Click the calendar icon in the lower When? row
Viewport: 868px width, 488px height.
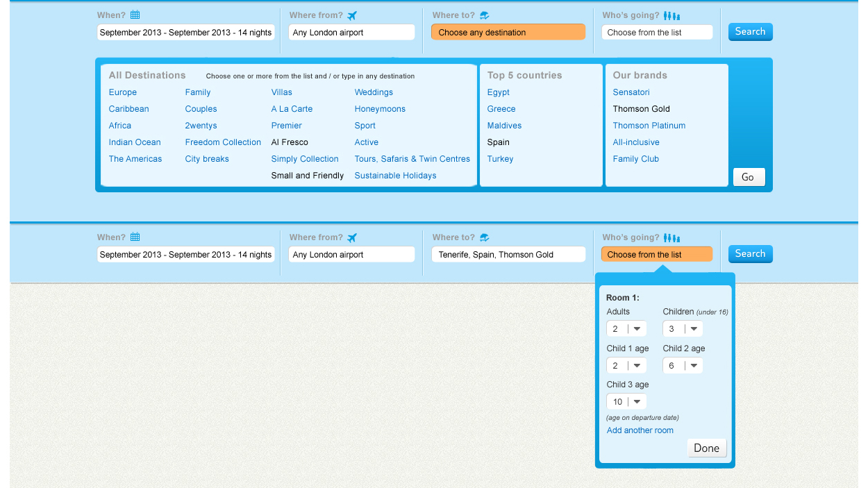pos(135,237)
